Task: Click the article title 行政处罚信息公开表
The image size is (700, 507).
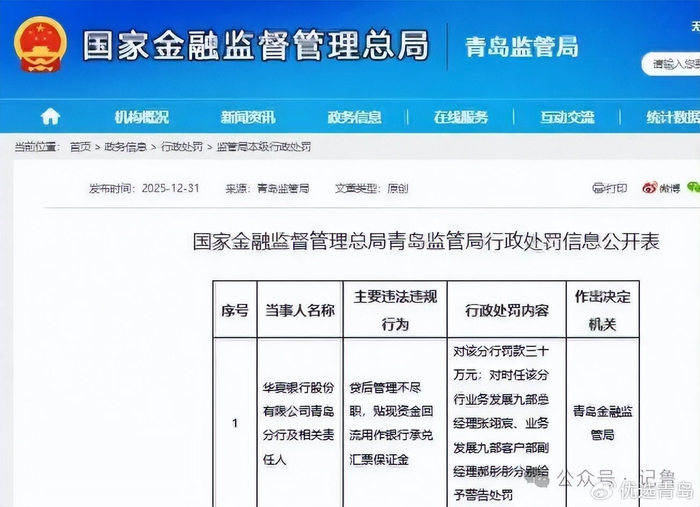Action: click(426, 241)
